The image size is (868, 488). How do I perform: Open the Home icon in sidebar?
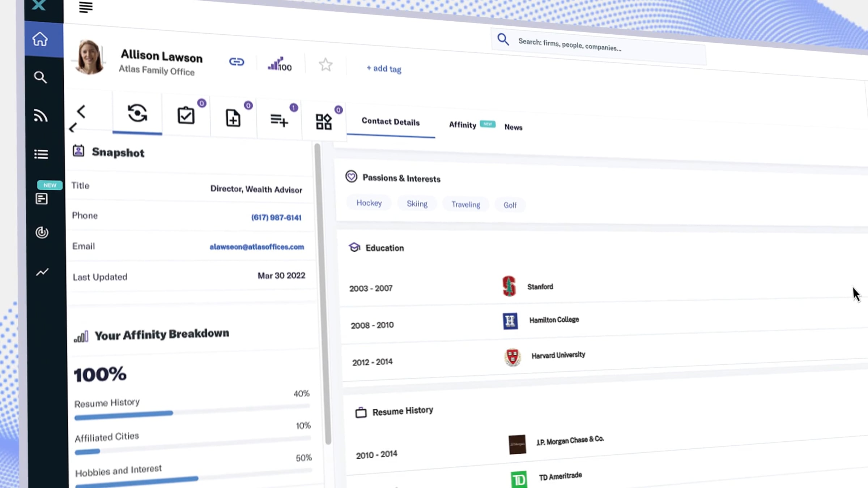click(40, 39)
